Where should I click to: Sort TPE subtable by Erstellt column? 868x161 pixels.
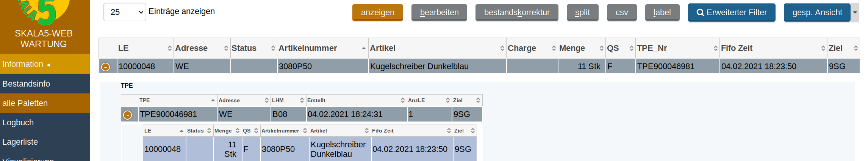tap(356, 100)
